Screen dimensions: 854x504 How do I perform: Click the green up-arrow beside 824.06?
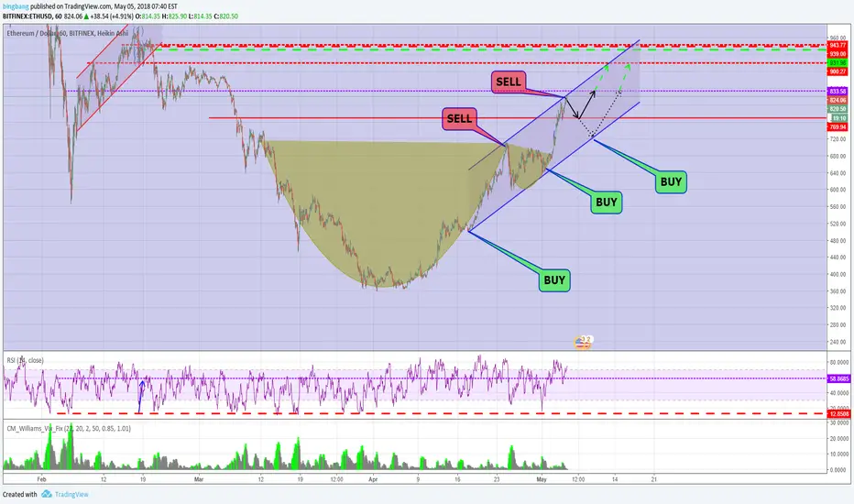[86, 16]
